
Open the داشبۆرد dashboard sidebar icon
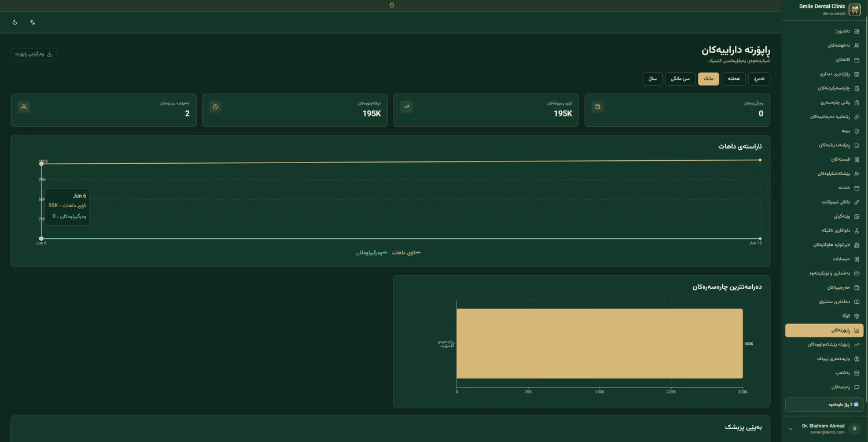(857, 31)
